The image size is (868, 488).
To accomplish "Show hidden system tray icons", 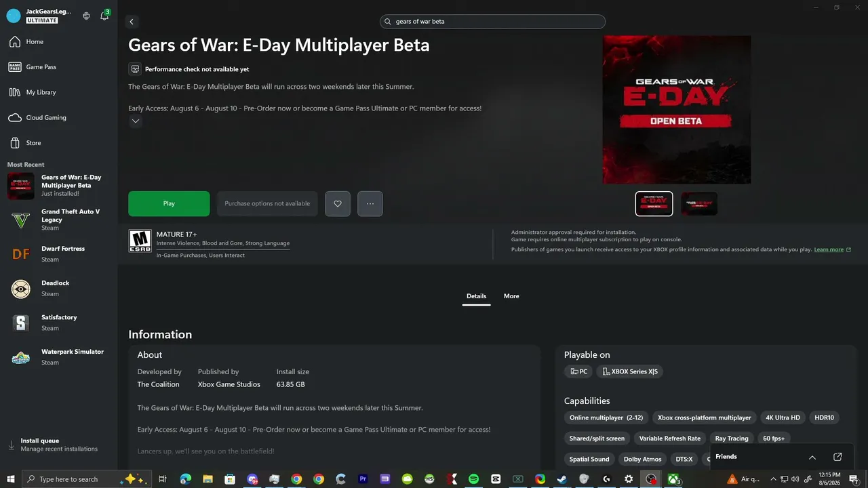I will click(x=773, y=479).
